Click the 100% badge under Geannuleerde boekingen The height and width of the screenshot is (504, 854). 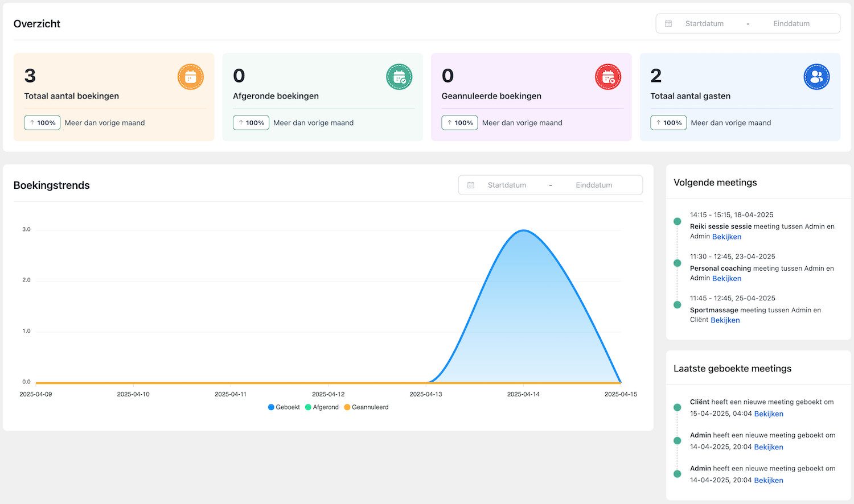(x=459, y=123)
